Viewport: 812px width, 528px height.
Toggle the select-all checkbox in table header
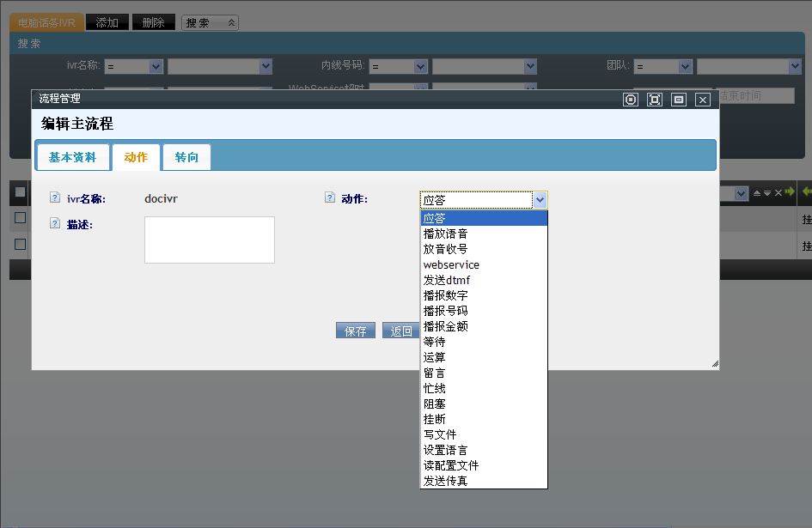20,192
